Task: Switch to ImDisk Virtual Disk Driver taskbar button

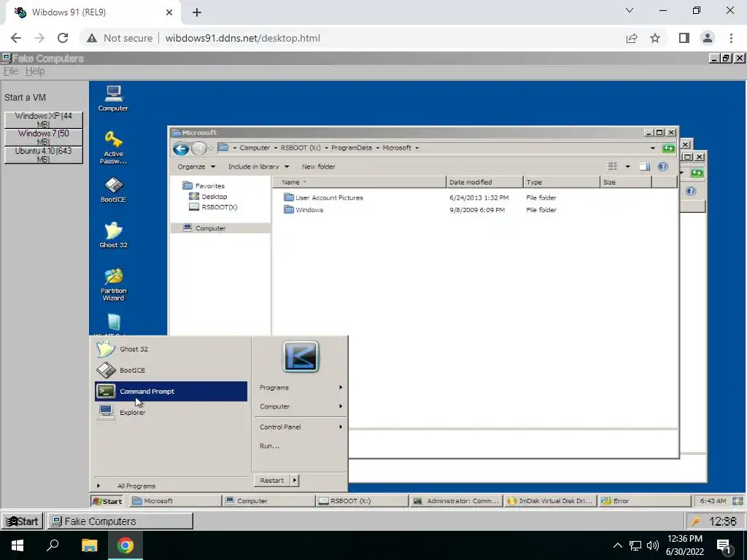Action: pos(550,501)
